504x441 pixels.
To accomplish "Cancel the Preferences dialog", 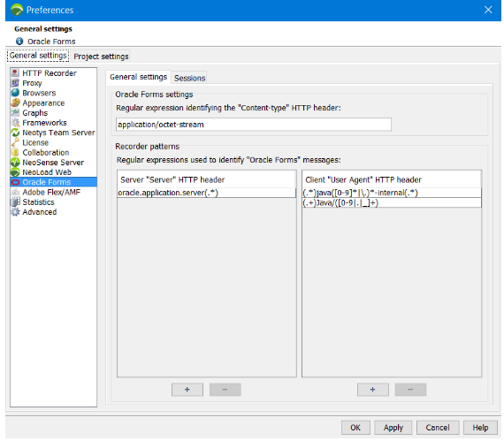I will 438,428.
